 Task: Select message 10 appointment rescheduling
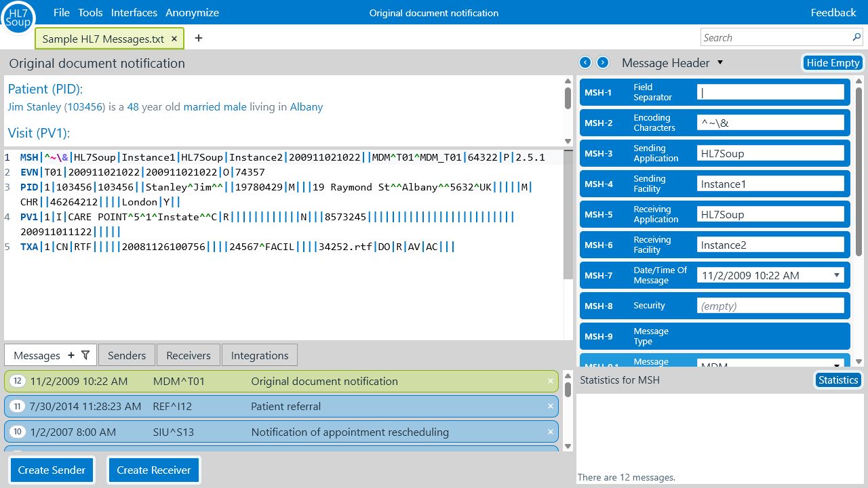tap(281, 432)
